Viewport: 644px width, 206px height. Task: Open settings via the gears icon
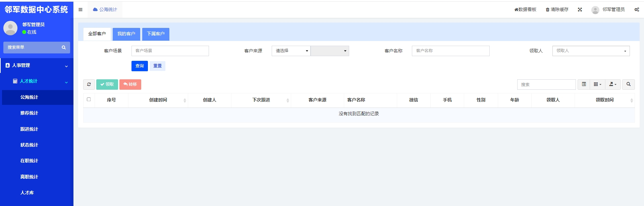pos(636,10)
